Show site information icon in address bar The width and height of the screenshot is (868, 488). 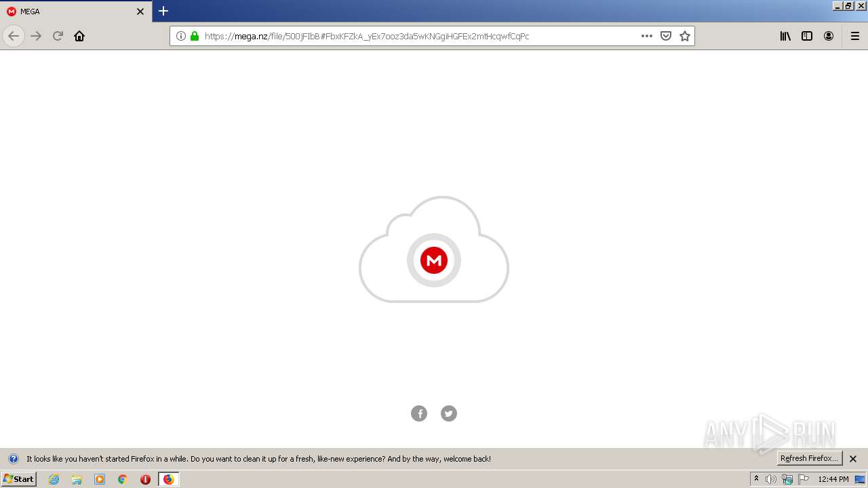pyautogui.click(x=181, y=36)
